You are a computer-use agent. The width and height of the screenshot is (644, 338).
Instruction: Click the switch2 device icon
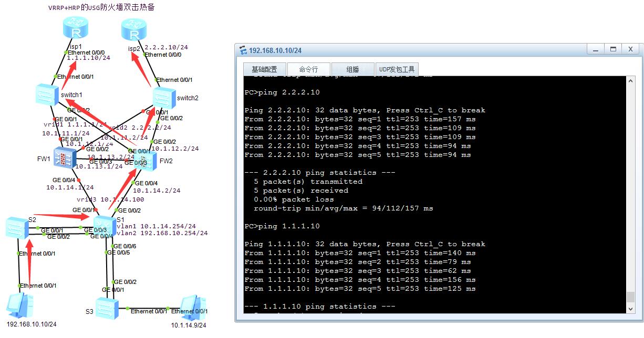coord(164,99)
